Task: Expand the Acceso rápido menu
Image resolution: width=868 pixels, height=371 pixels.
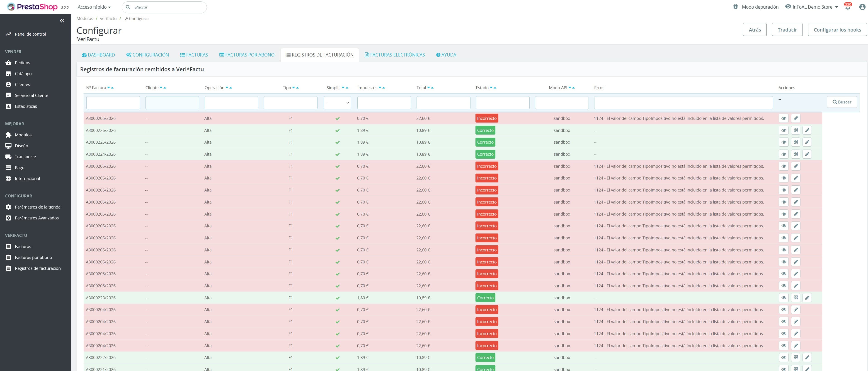Action: (94, 7)
